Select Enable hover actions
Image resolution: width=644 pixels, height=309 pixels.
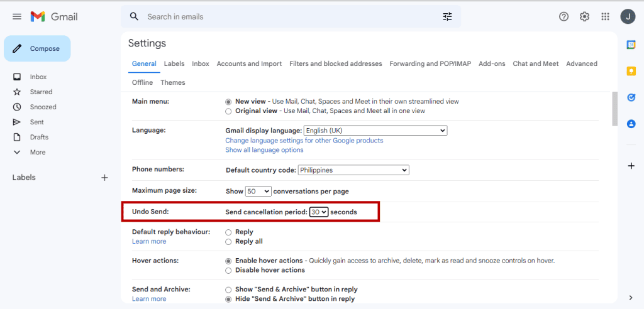[x=228, y=261]
